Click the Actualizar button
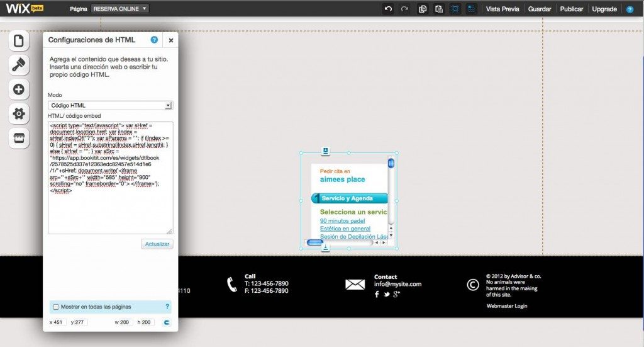 (157, 244)
